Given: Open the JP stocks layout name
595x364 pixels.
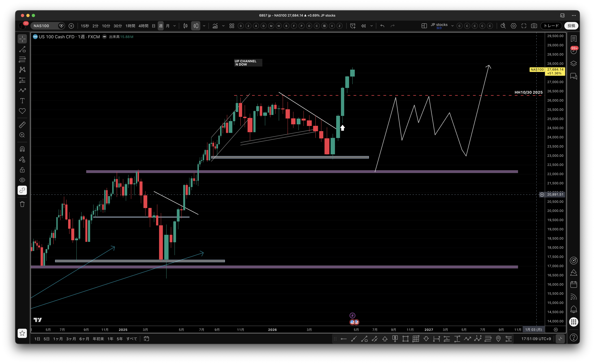Looking at the screenshot, I should coord(439,25).
